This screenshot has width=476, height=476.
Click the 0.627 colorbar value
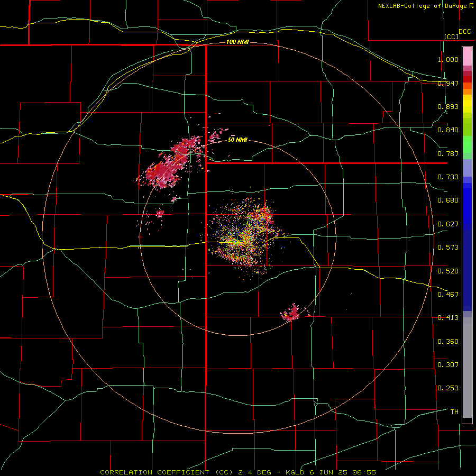click(448, 224)
